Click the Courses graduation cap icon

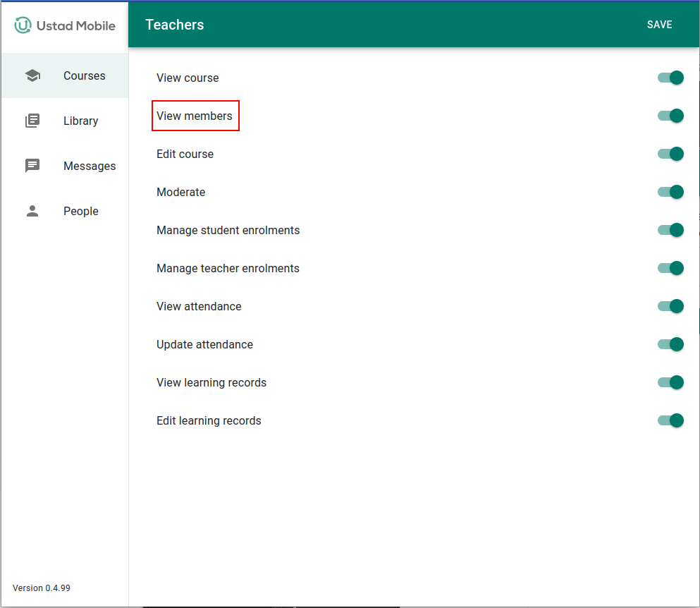click(x=32, y=75)
